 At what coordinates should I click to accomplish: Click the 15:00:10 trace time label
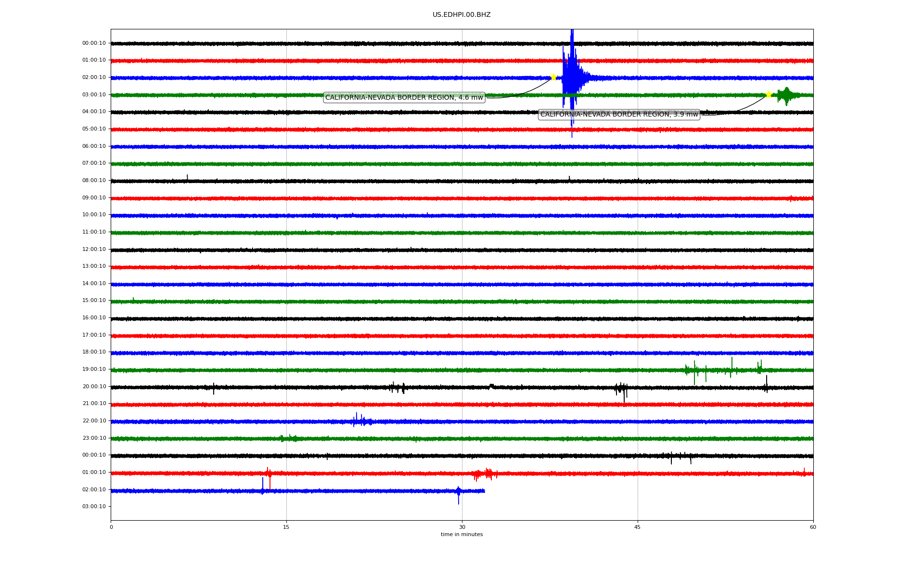(x=94, y=301)
